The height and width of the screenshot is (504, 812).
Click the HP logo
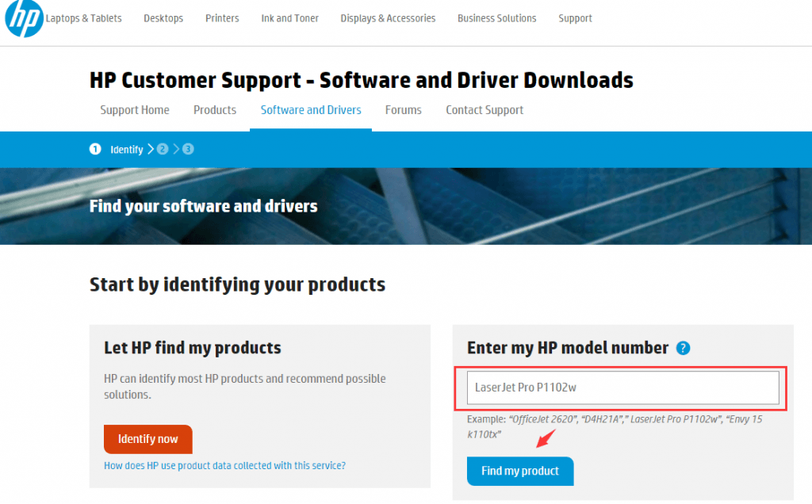(x=22, y=19)
